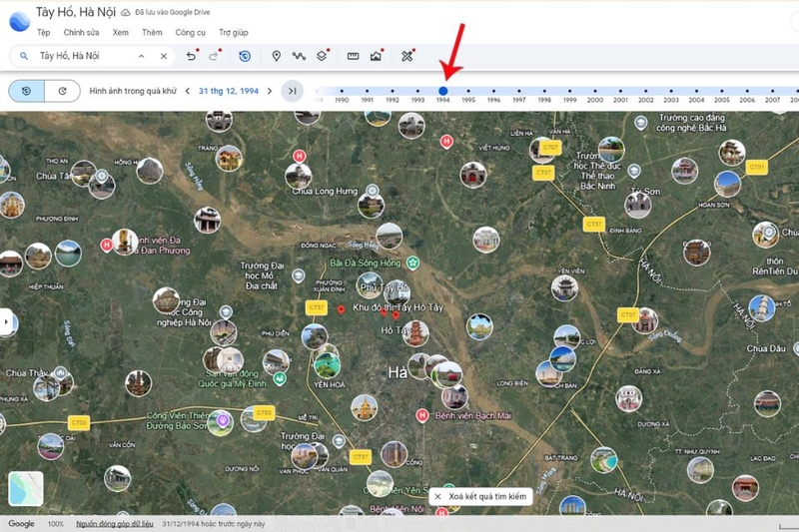The image size is (799, 532).
Task: Switch to the timelapse mode toggle
Action: (62, 91)
